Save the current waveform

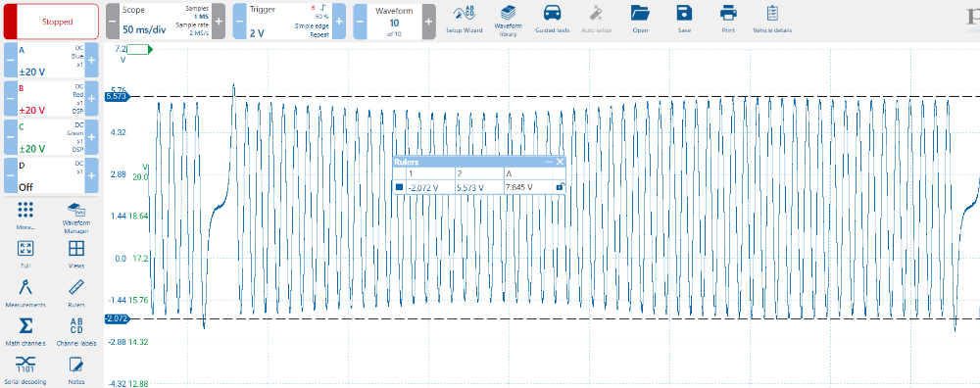pyautogui.click(x=684, y=19)
